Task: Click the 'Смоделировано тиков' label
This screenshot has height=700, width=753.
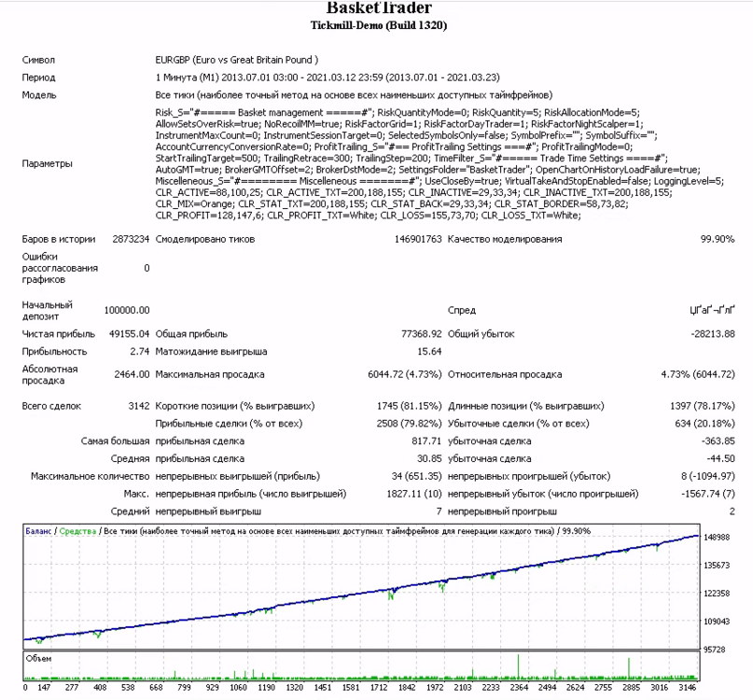Action: point(205,239)
